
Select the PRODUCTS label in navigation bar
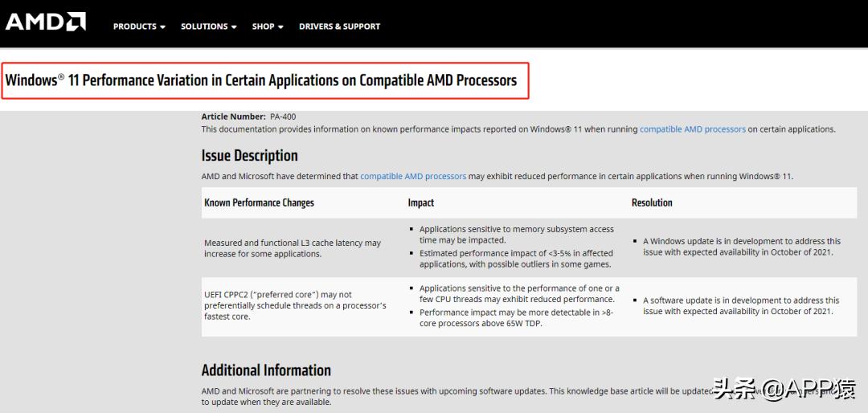[x=134, y=27]
